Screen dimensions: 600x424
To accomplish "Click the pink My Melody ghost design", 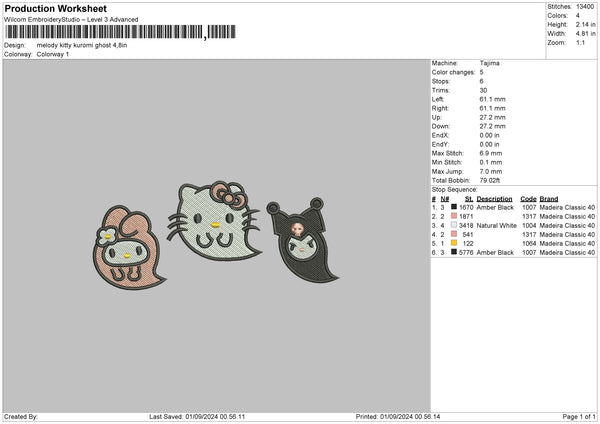I will (128, 248).
